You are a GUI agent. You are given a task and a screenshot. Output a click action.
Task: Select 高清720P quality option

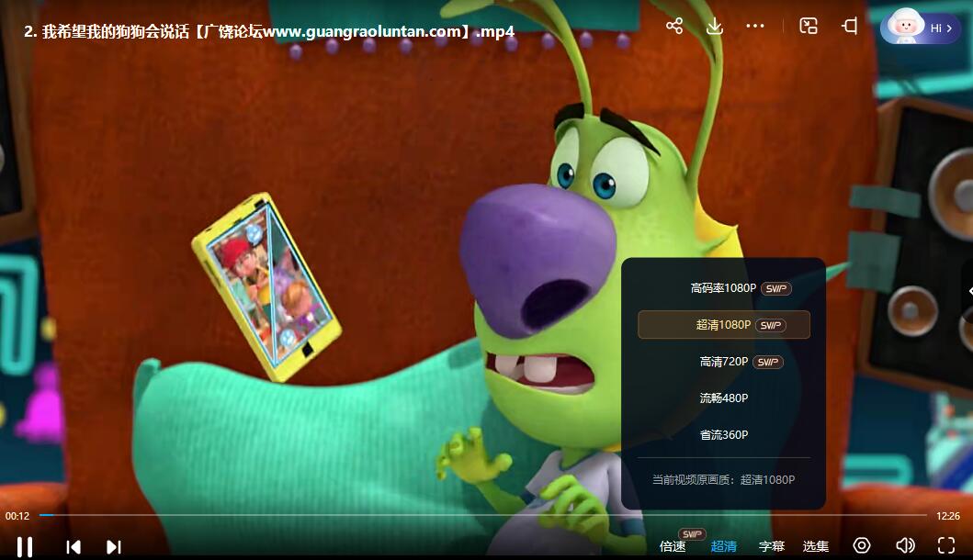[723, 362]
